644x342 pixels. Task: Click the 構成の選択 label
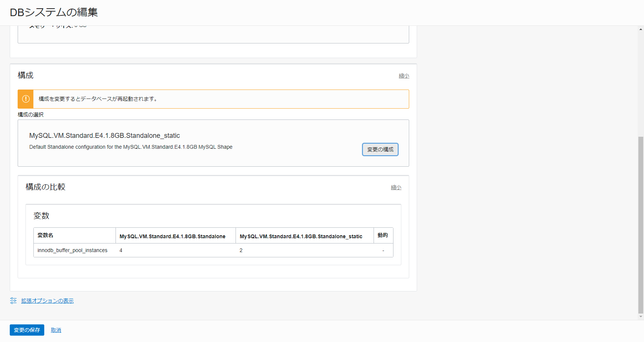tap(31, 115)
